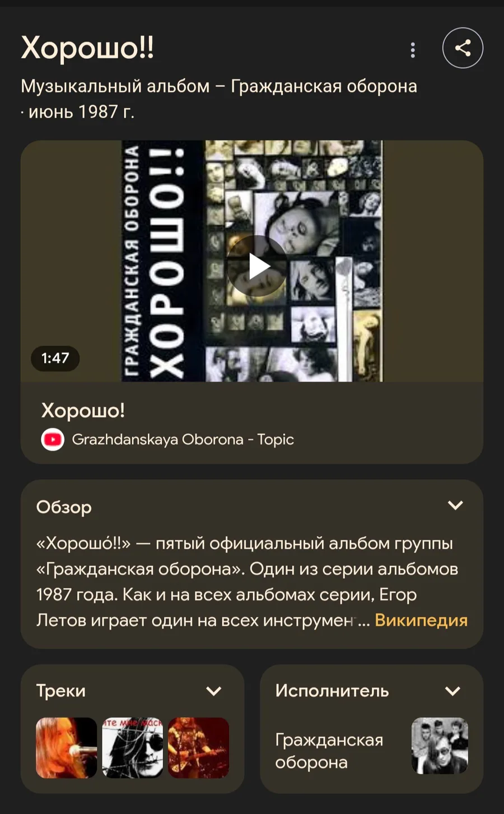Select second track thumbnail with sunglasses face
This screenshot has width=504, height=814.
click(133, 748)
